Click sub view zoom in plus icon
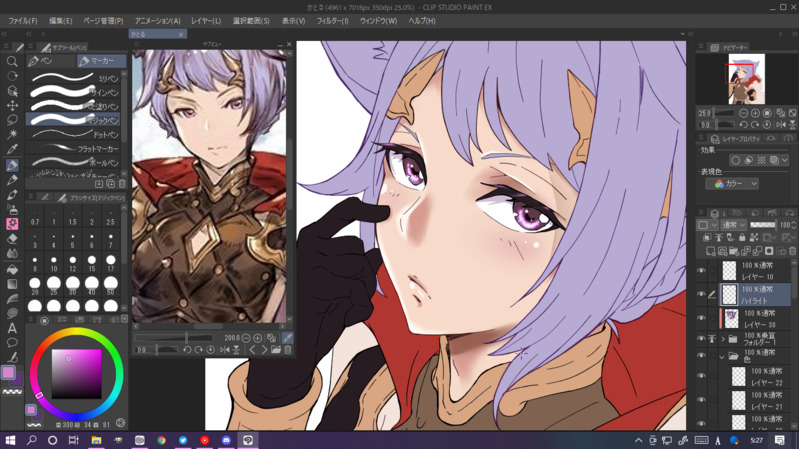Screen dimensions: 799x449 (x=258, y=338)
